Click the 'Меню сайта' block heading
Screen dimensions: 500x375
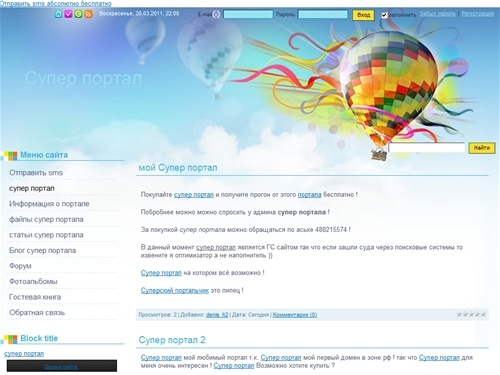(x=44, y=155)
